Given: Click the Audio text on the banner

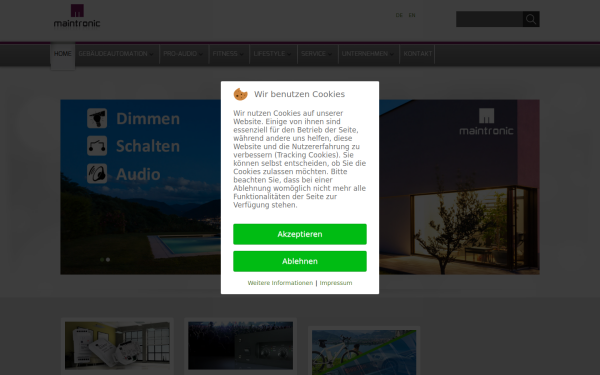Looking at the screenshot, I should tap(138, 174).
